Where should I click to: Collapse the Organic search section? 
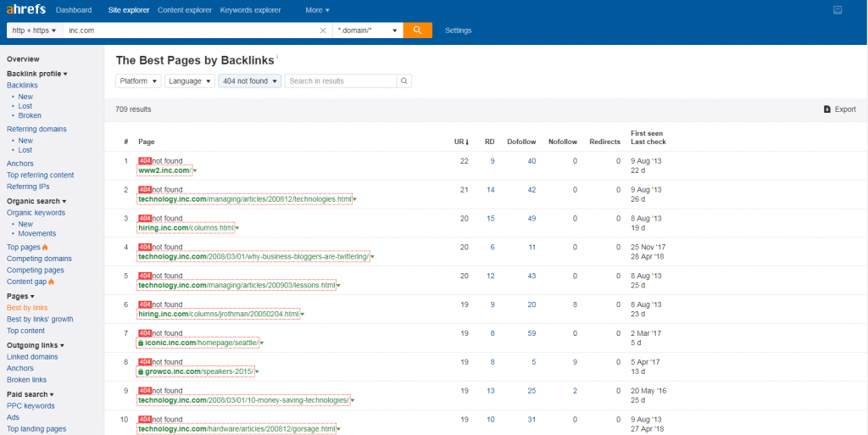pos(36,201)
